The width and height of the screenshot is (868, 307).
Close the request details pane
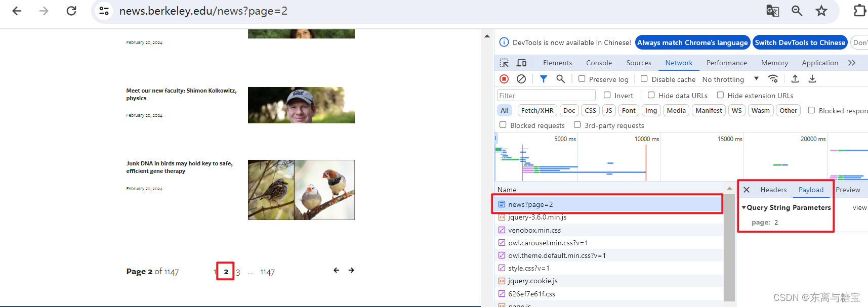pos(747,190)
